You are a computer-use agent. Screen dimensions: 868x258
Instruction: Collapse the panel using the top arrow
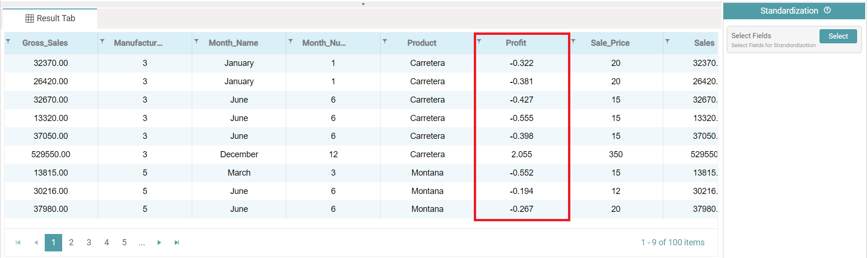click(x=363, y=4)
